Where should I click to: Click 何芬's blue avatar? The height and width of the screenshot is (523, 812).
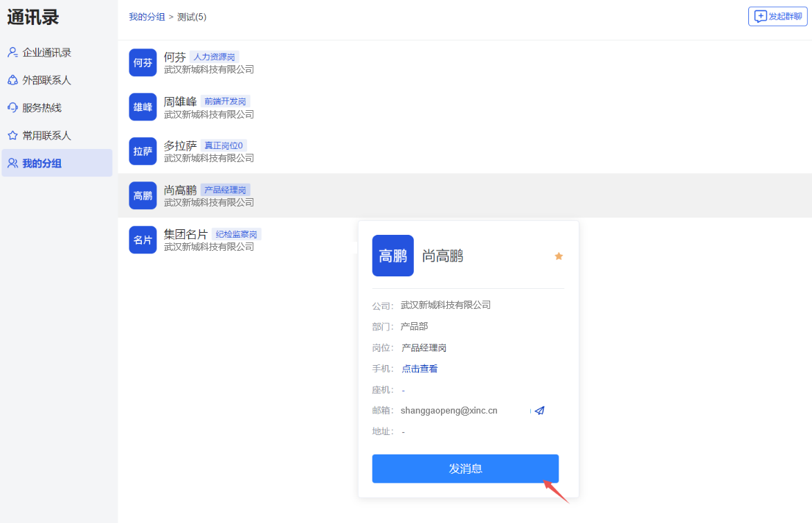tap(142, 62)
